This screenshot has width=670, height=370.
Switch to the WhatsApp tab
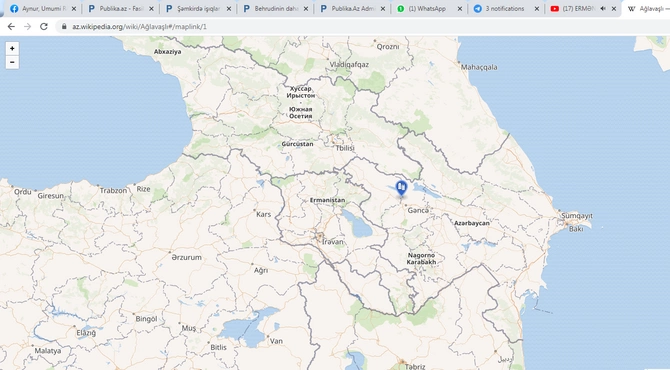[429, 9]
